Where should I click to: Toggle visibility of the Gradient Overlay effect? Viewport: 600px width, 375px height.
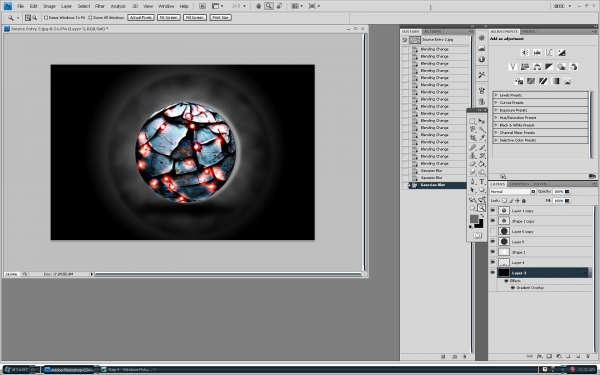513,288
